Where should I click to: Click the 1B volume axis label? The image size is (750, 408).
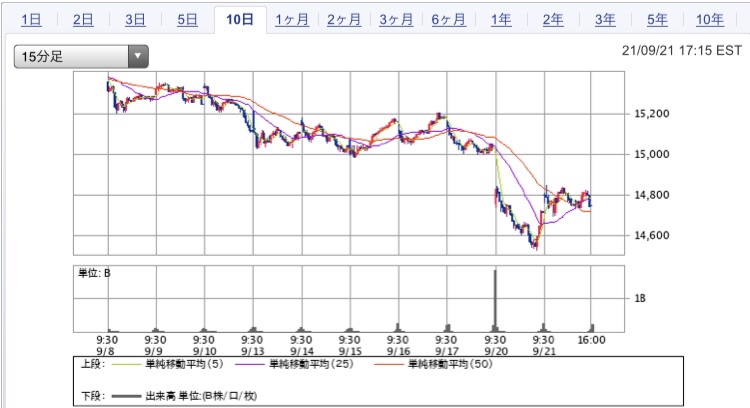click(640, 298)
